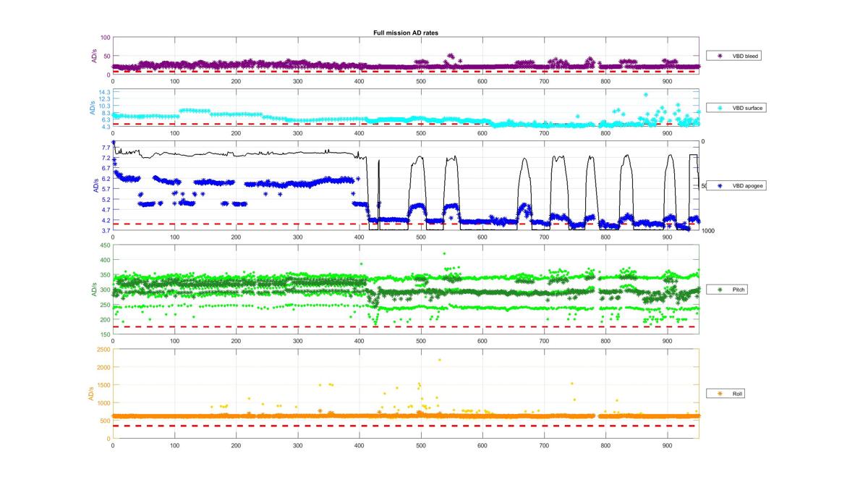Click the 1500 tick on Roll y-axis
The image size is (868, 493).
104,385
